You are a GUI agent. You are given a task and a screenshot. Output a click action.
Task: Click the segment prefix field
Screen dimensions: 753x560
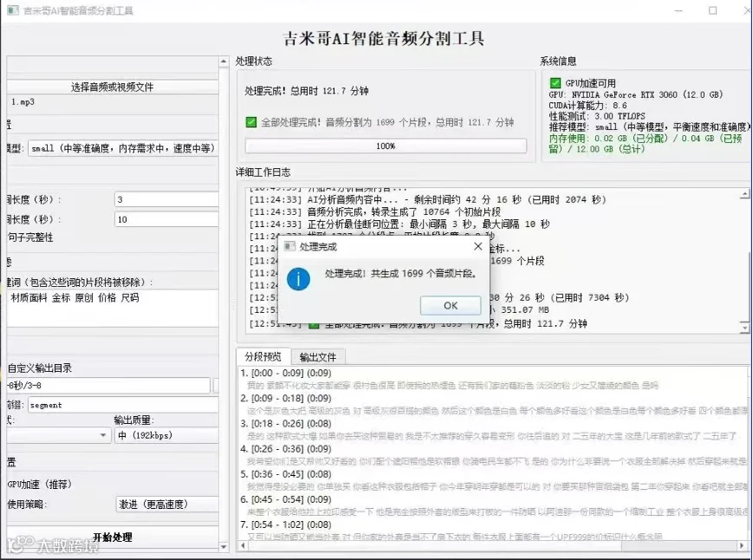tap(123, 405)
